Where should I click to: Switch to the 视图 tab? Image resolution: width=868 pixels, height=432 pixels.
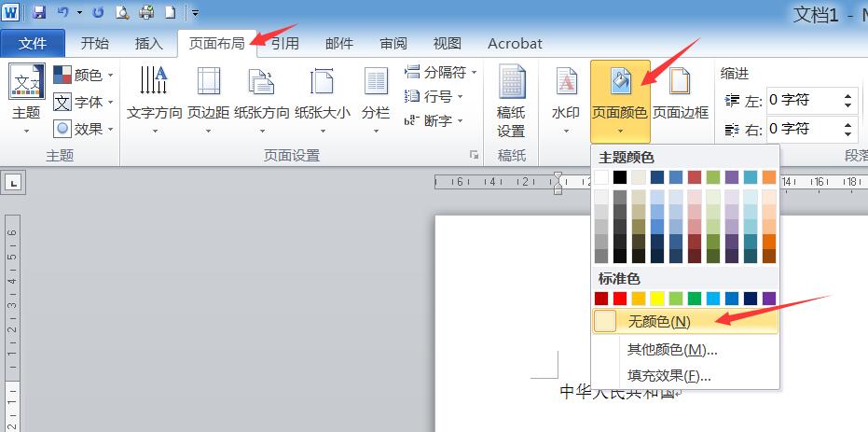(448, 43)
